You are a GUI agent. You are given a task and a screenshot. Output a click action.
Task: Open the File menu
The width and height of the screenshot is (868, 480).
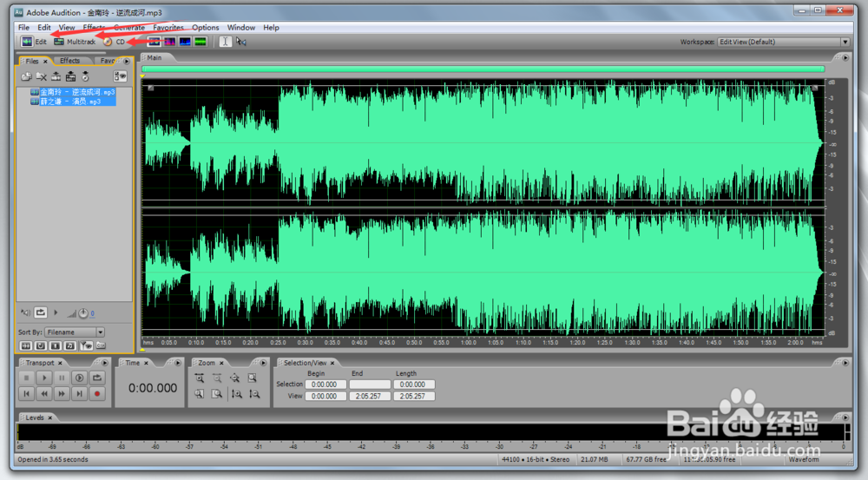(23, 27)
